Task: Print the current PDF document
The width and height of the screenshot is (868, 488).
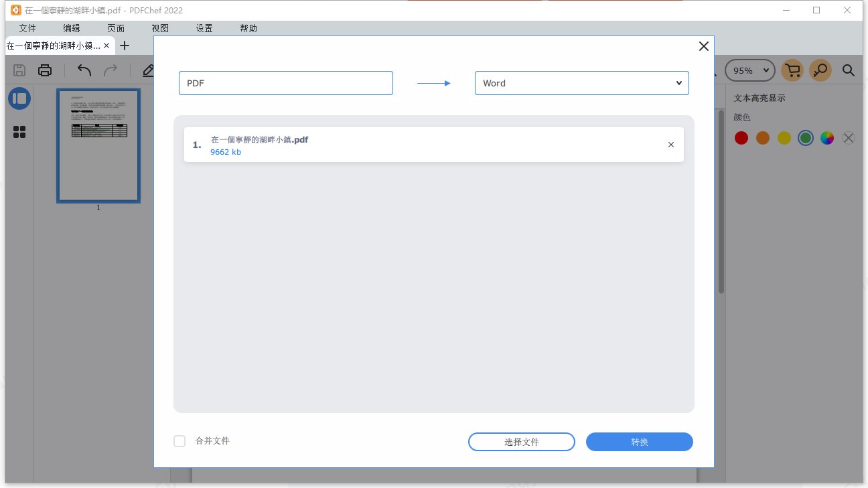Action: [x=44, y=70]
